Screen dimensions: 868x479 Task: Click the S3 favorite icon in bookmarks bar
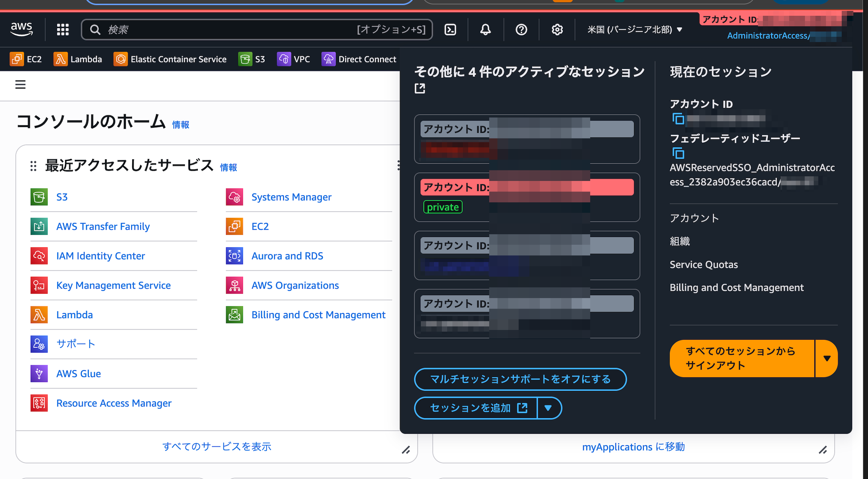(245, 59)
